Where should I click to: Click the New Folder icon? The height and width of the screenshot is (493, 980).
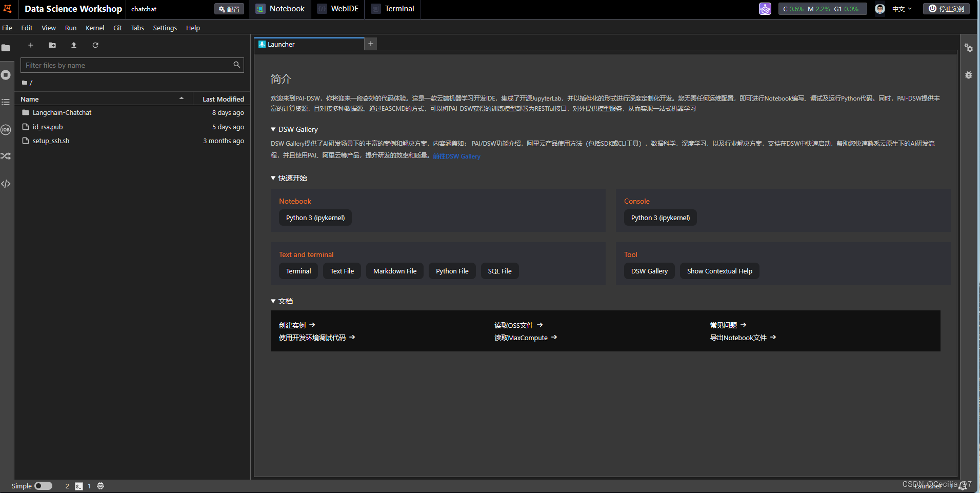[52, 45]
